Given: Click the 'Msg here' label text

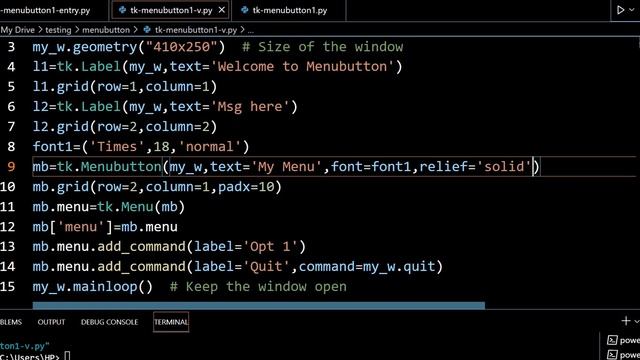Looking at the screenshot, I should [249, 107].
